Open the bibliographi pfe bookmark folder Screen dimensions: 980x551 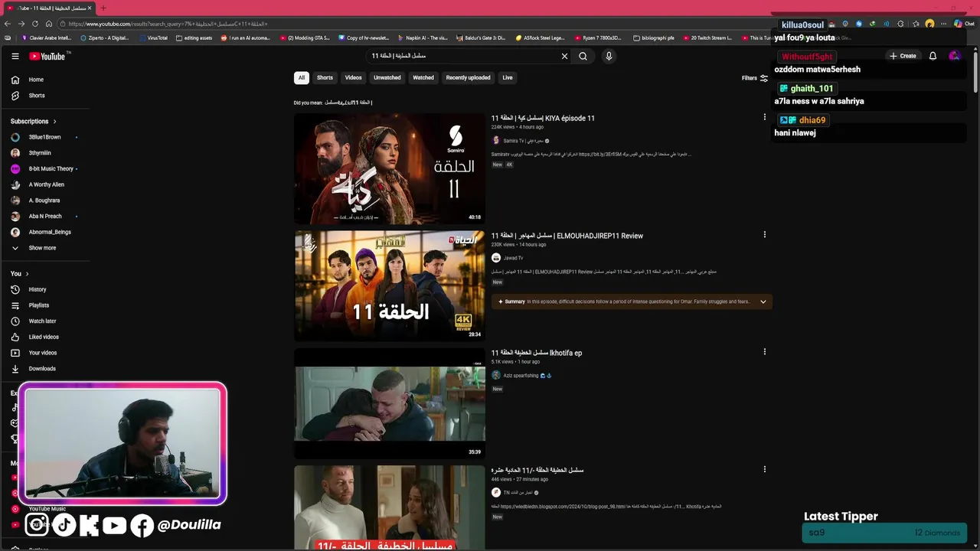[654, 37]
